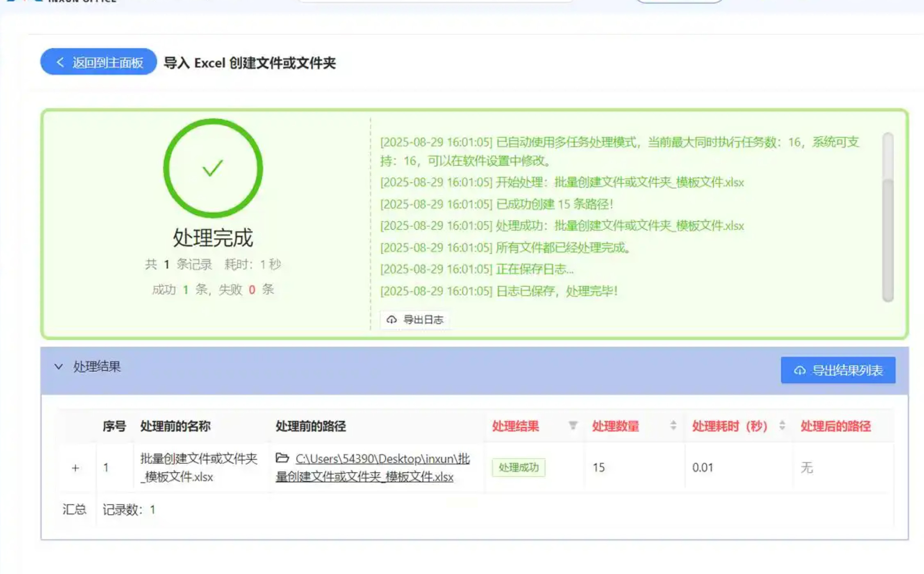Click the 处理后的路径 column header
The height and width of the screenshot is (574, 924).
[835, 426]
